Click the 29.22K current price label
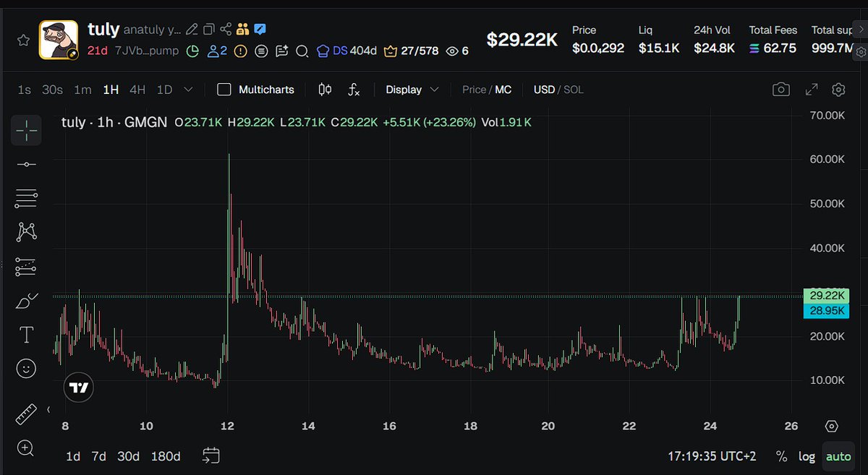The image size is (868, 475). [826, 296]
